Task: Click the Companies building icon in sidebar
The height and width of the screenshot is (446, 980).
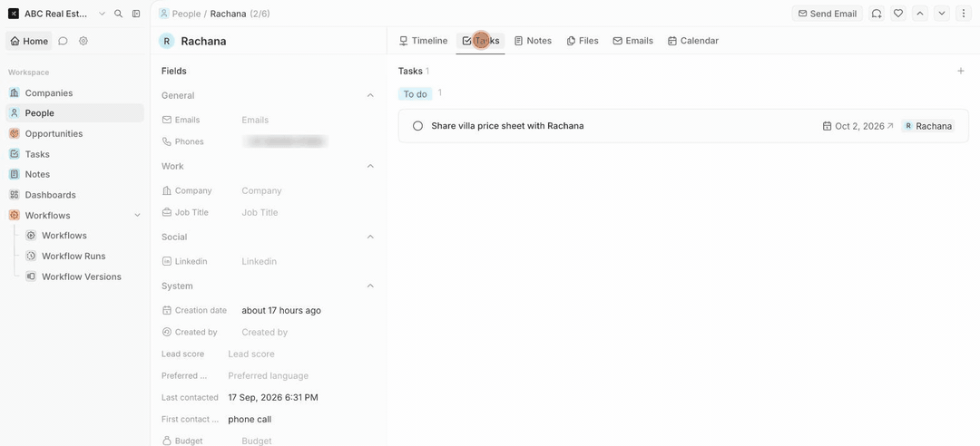Action: (x=15, y=92)
